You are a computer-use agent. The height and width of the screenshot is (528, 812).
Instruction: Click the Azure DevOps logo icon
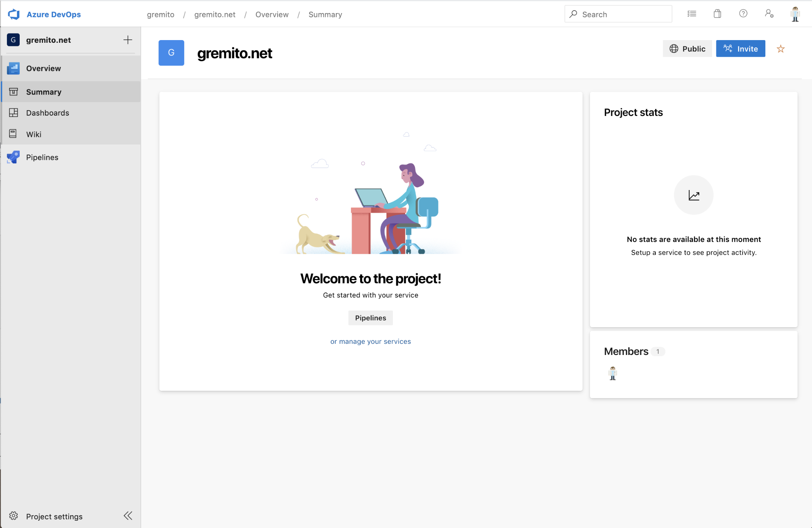coord(14,14)
